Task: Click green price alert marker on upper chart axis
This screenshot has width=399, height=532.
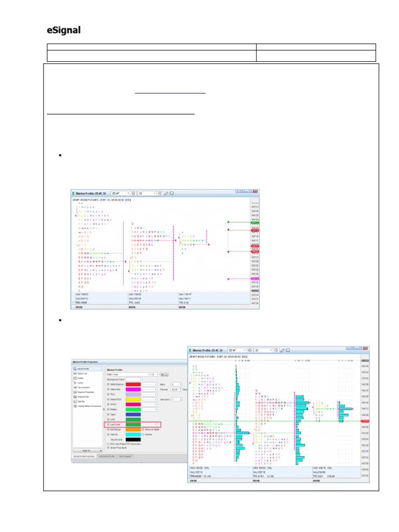Action: coord(255,222)
